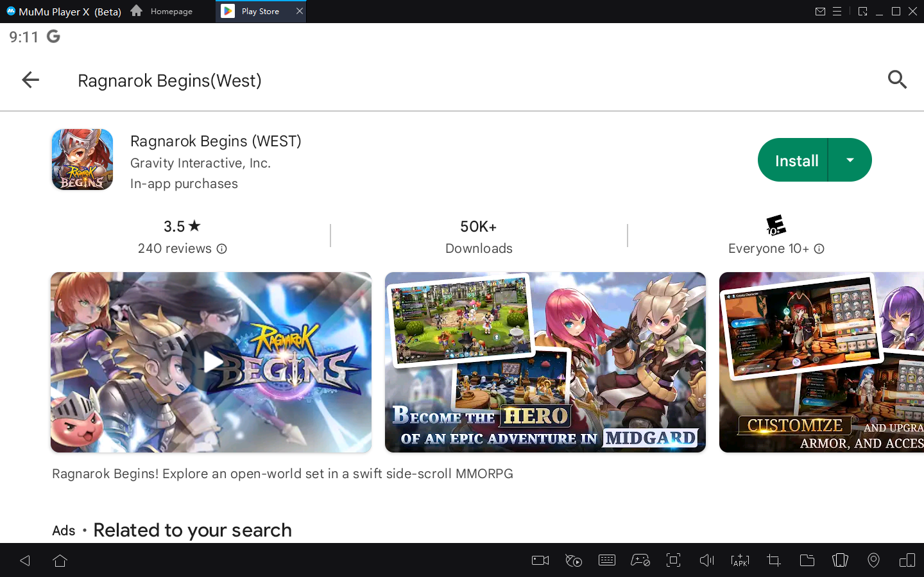The width and height of the screenshot is (924, 577).
Task: Show reviews info circle icon
Action: [222, 249]
